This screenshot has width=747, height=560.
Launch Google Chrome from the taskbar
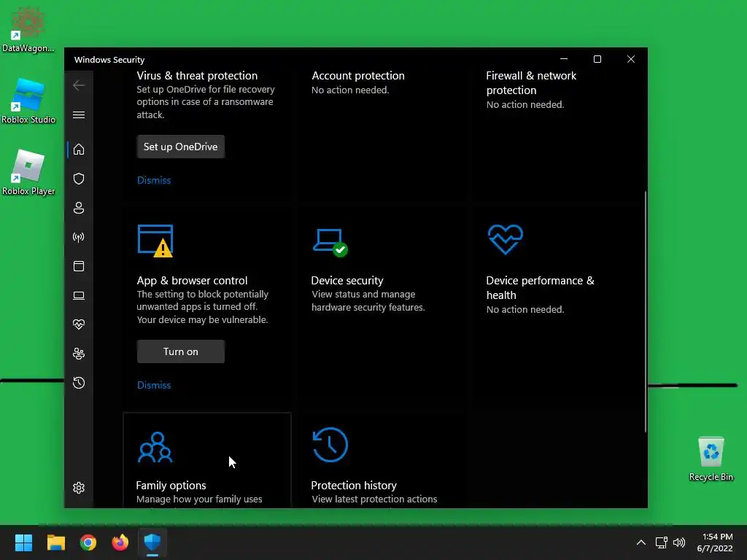coord(88,542)
